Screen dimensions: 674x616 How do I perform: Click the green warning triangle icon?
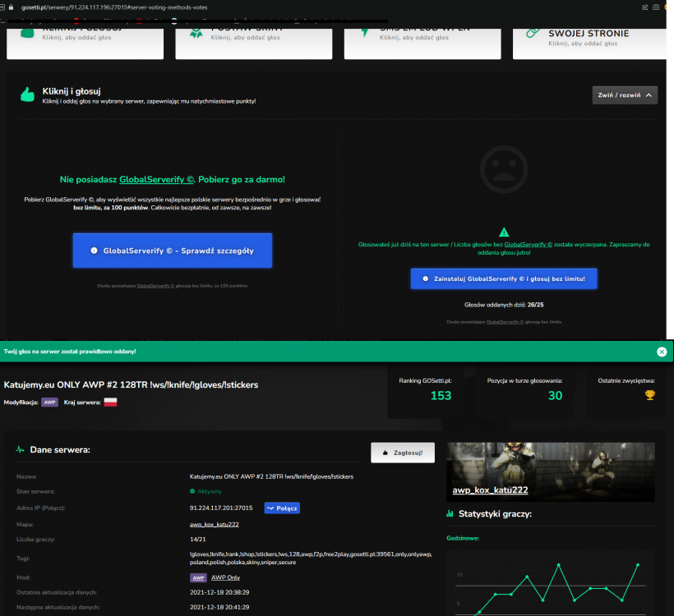(x=504, y=232)
